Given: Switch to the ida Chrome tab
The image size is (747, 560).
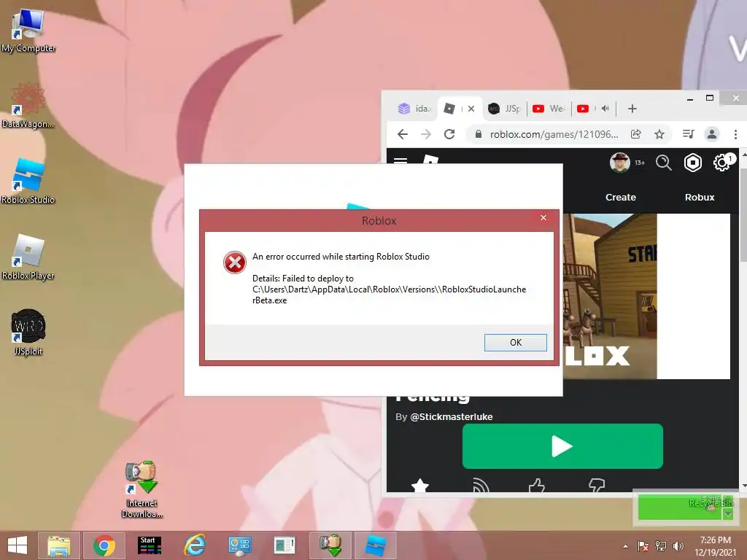Looking at the screenshot, I should point(414,109).
